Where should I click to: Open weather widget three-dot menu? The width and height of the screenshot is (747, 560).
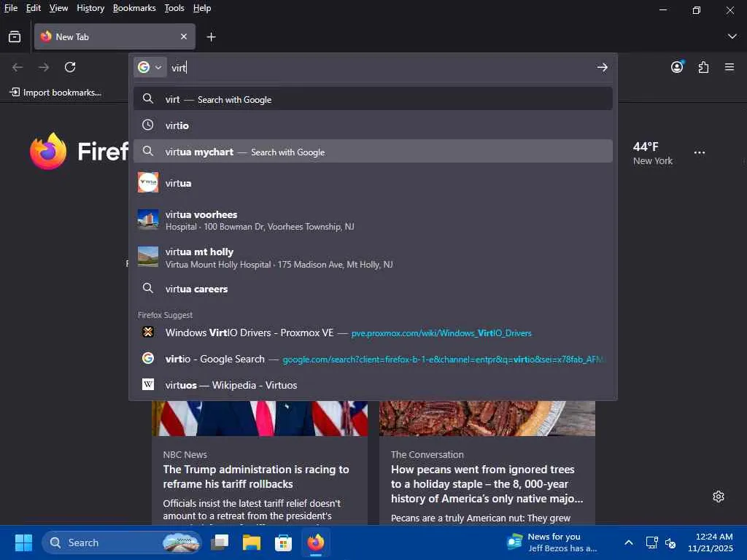pyautogui.click(x=699, y=153)
